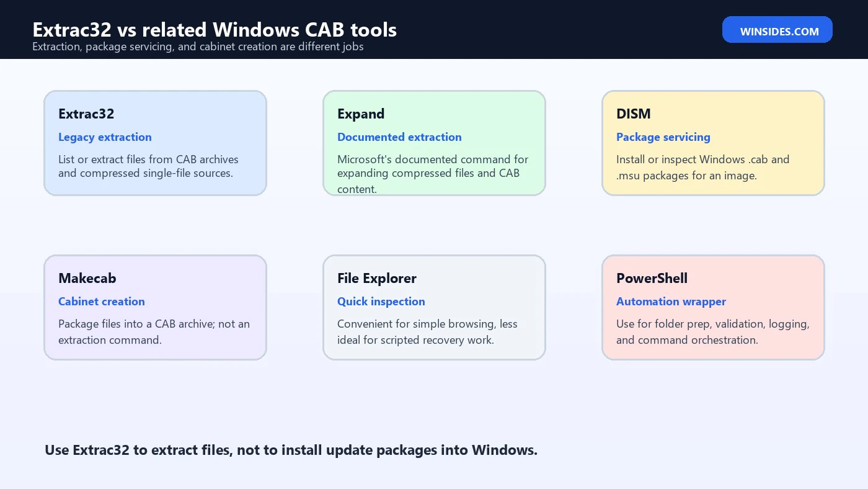
Task: Click the "Documented extraction" label
Action: coord(399,137)
